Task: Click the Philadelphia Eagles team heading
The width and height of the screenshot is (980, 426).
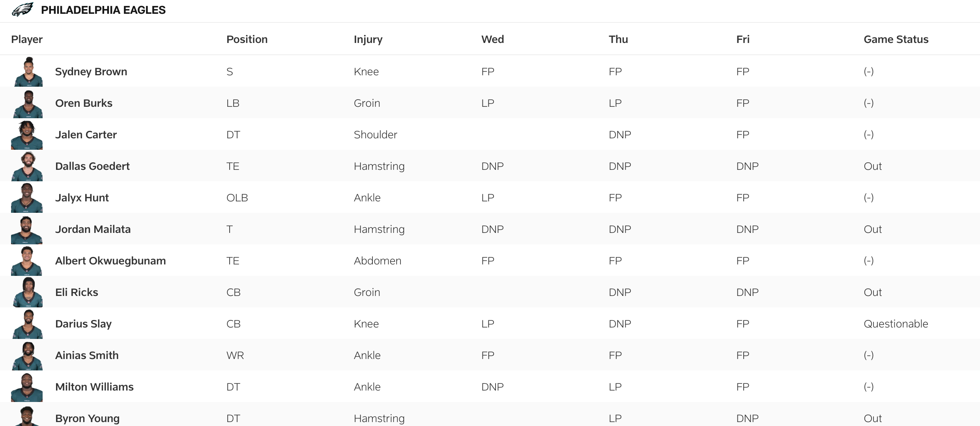Action: click(103, 10)
